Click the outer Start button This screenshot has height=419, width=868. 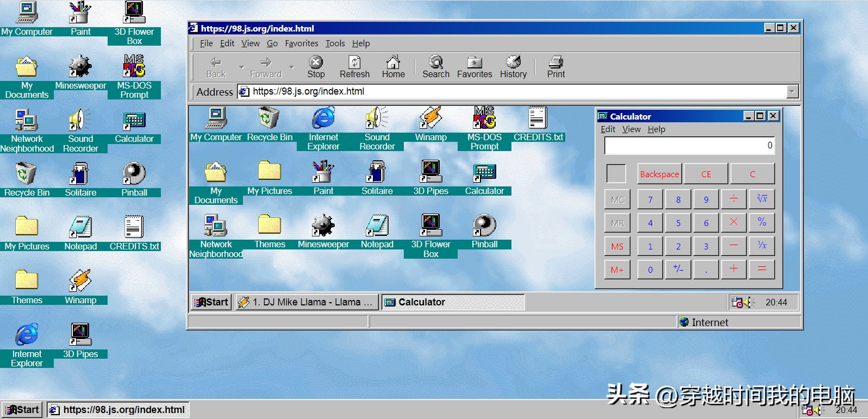pyautogui.click(x=23, y=410)
